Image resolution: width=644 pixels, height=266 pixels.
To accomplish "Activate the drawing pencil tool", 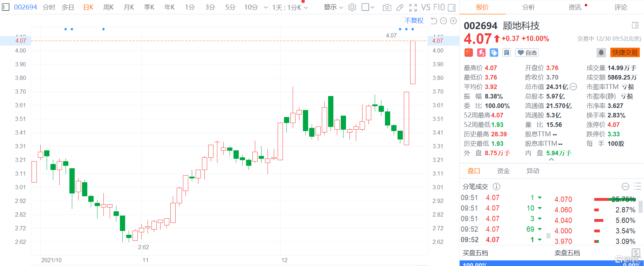I will [400, 7].
